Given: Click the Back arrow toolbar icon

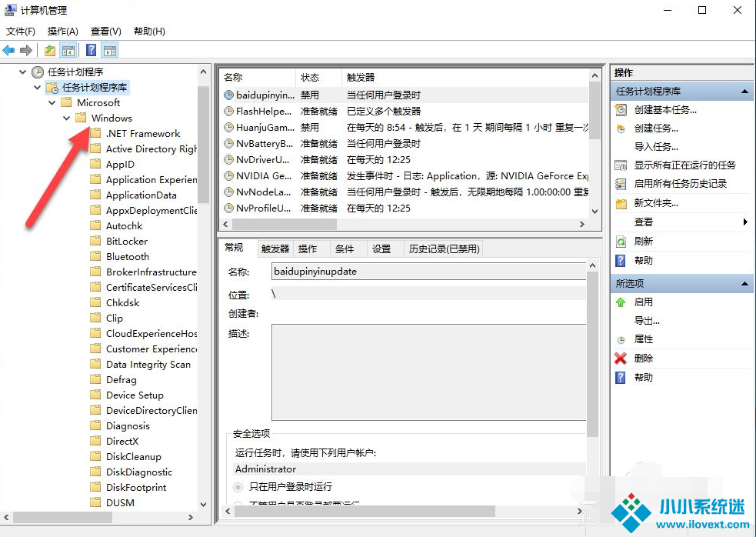Looking at the screenshot, I should (8, 50).
